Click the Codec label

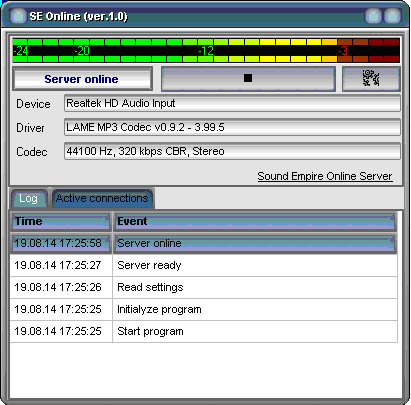click(32, 152)
